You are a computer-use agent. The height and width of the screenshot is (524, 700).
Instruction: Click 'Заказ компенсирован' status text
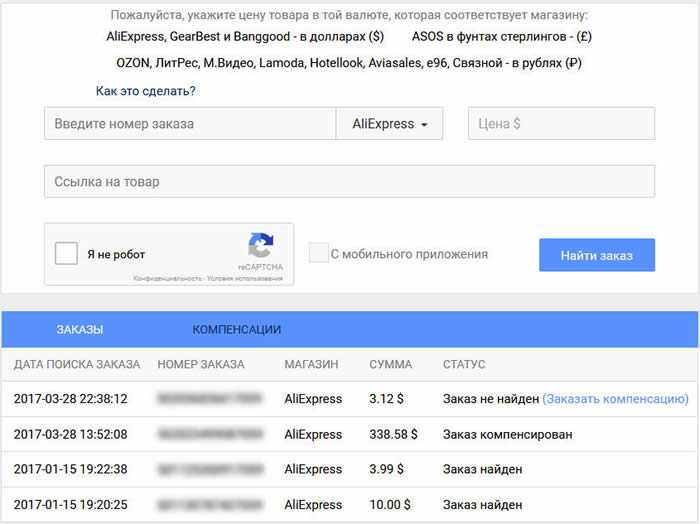pos(508,434)
